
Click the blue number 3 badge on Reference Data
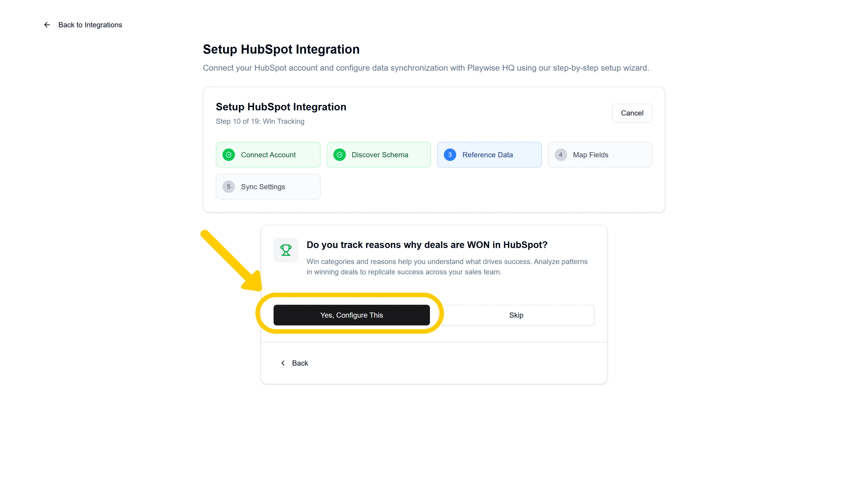(x=450, y=155)
